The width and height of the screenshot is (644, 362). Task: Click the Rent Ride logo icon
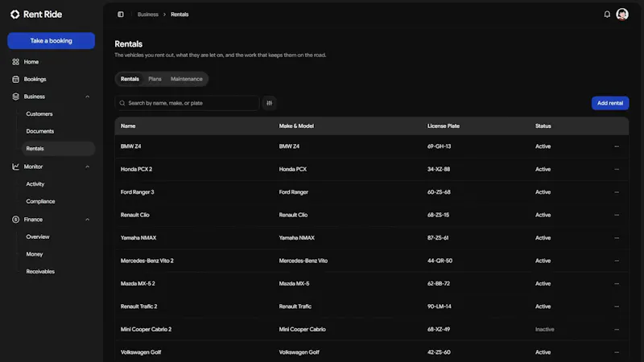15,14
